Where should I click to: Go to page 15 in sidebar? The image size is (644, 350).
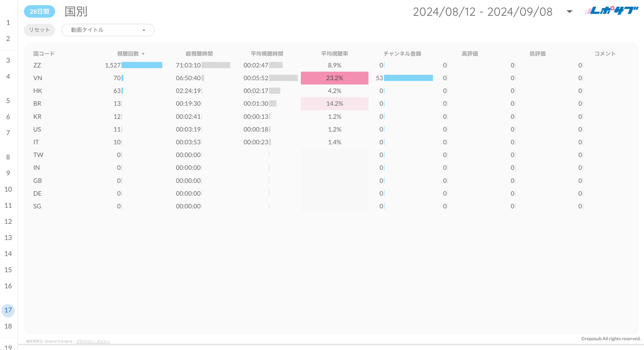(8, 269)
